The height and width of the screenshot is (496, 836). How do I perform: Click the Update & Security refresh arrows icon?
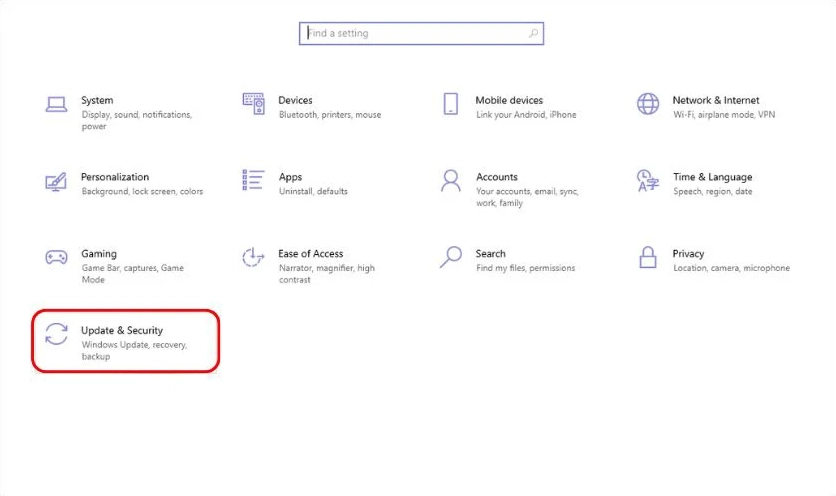click(56, 334)
